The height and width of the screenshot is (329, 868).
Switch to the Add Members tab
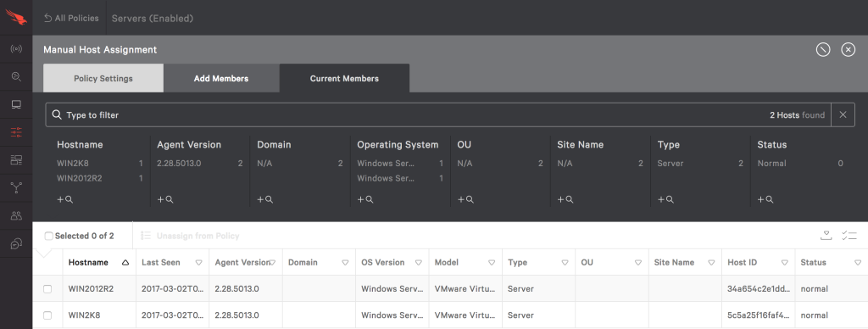[221, 78]
